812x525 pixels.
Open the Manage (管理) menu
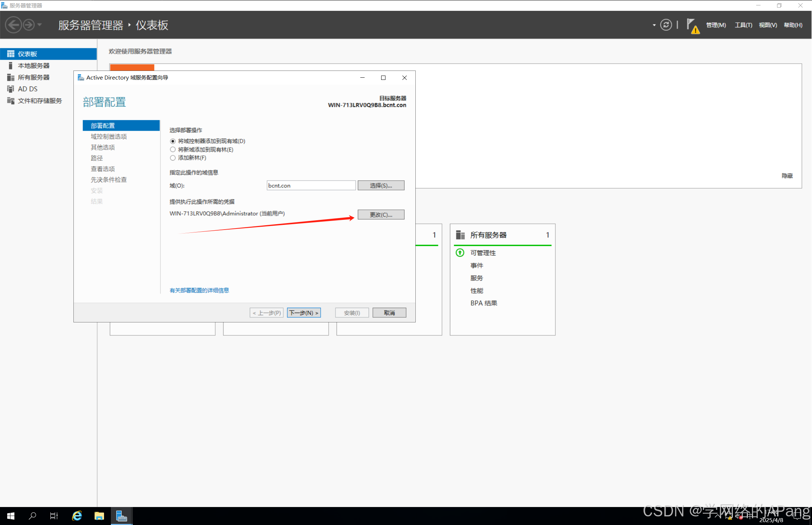coord(716,25)
